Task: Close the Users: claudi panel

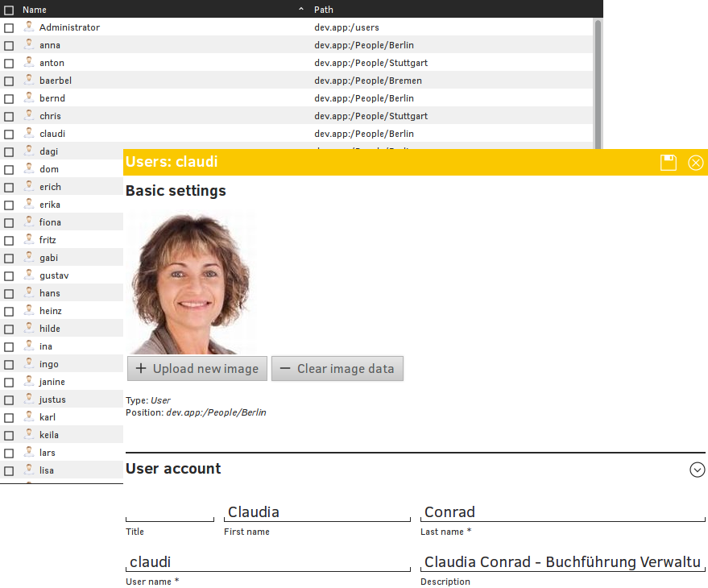Action: (x=696, y=163)
